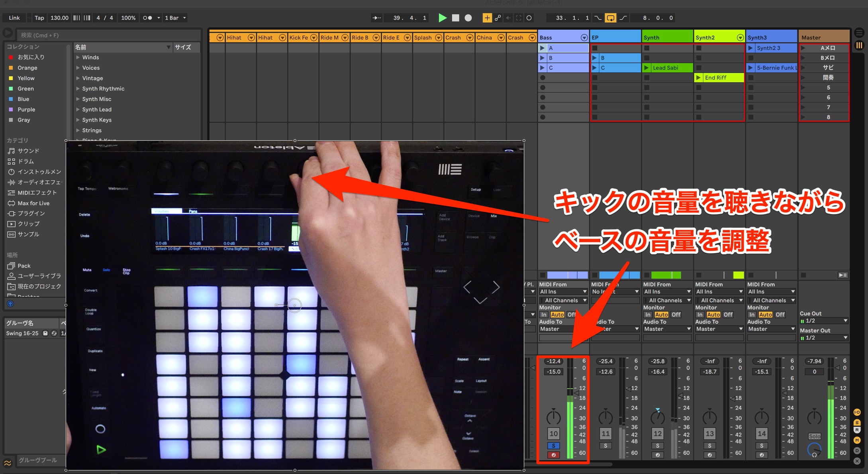Expand the Synth Lead folder

tap(78, 109)
